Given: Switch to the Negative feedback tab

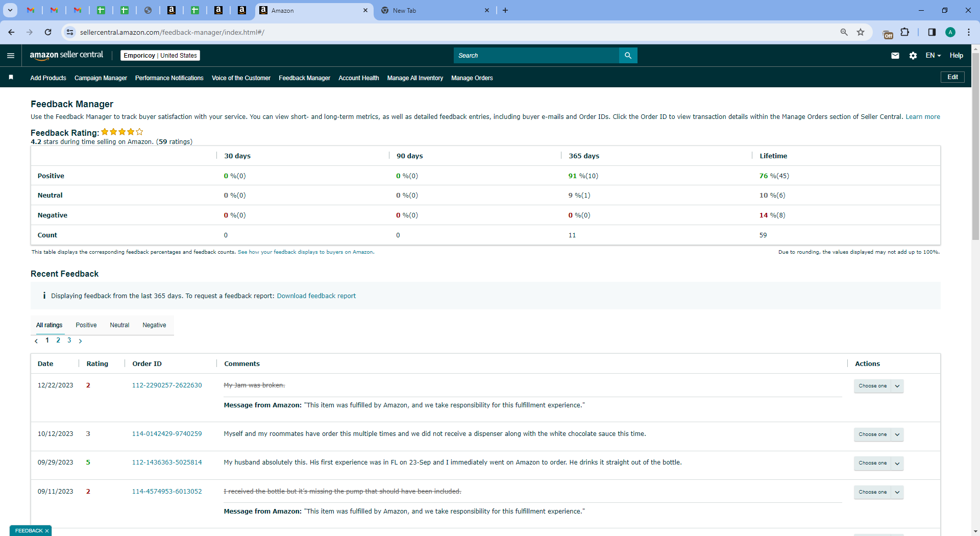Looking at the screenshot, I should click(154, 325).
